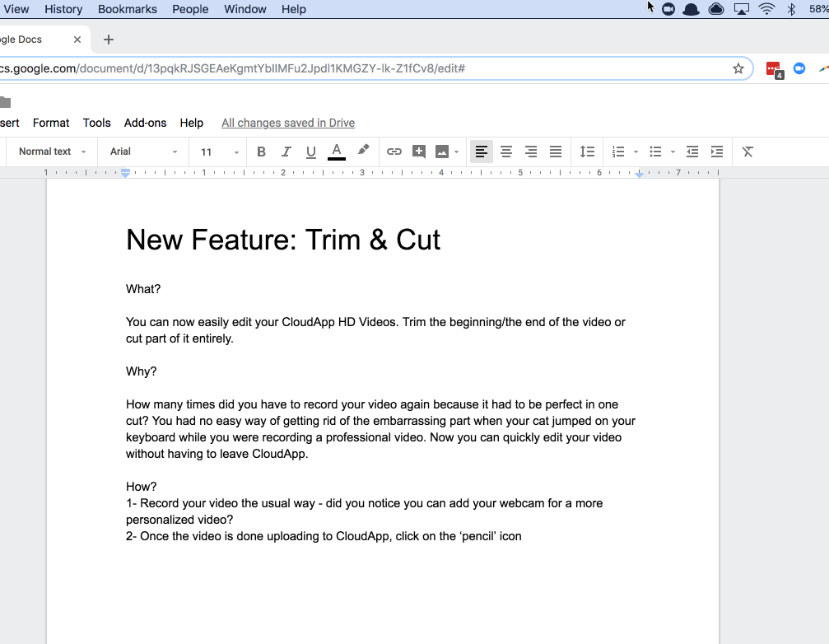Click the 'How?' line

[x=141, y=487]
